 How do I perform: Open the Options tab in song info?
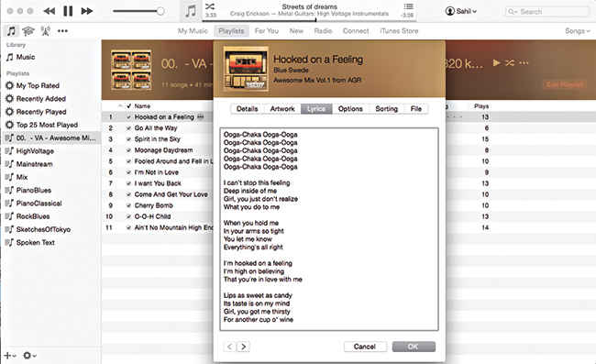pos(350,109)
